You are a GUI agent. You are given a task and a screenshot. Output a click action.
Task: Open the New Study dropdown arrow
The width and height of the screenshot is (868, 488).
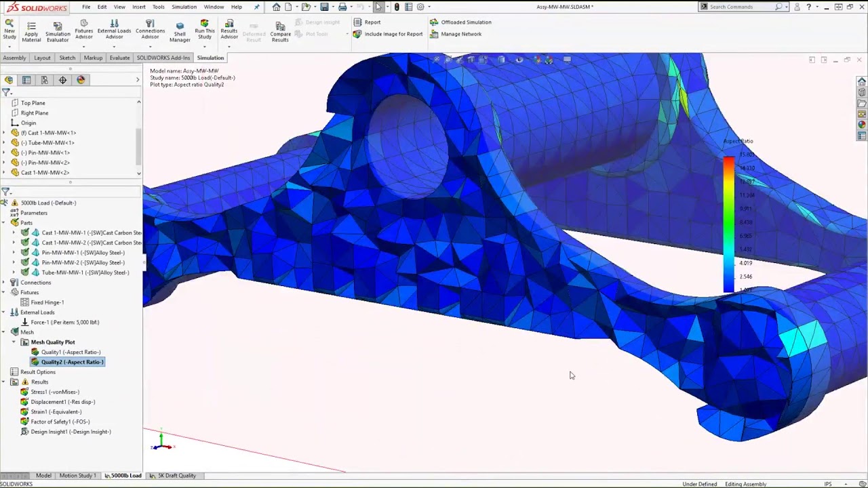point(9,46)
